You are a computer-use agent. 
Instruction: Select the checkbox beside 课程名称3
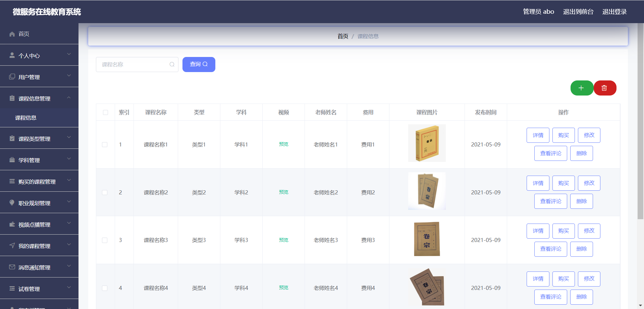pos(104,240)
